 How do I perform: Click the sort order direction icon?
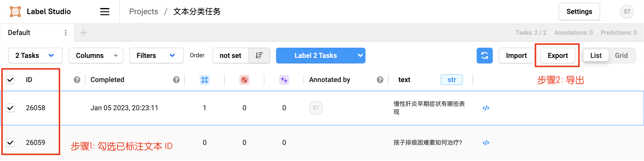(x=259, y=55)
